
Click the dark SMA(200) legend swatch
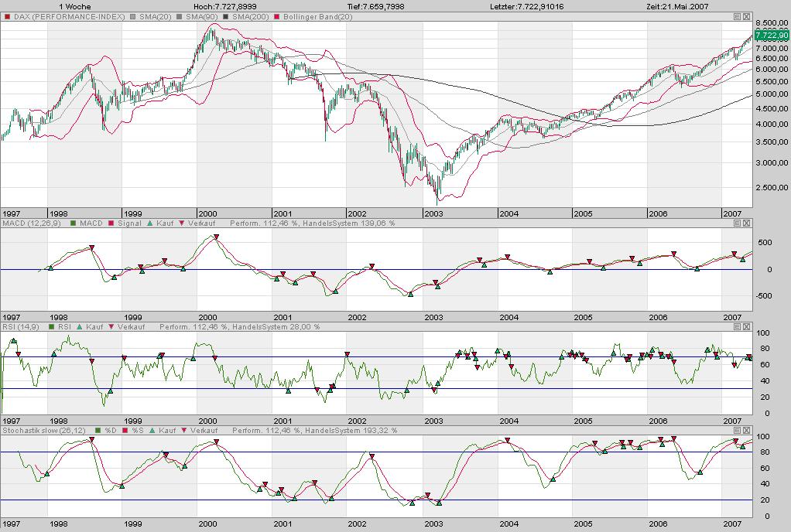pos(226,17)
